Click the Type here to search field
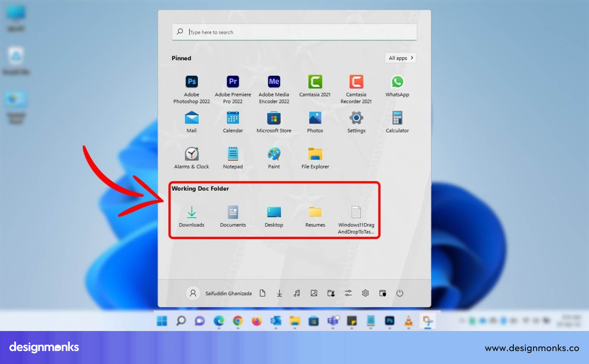Screen dimensions: 589x364 tap(294, 32)
